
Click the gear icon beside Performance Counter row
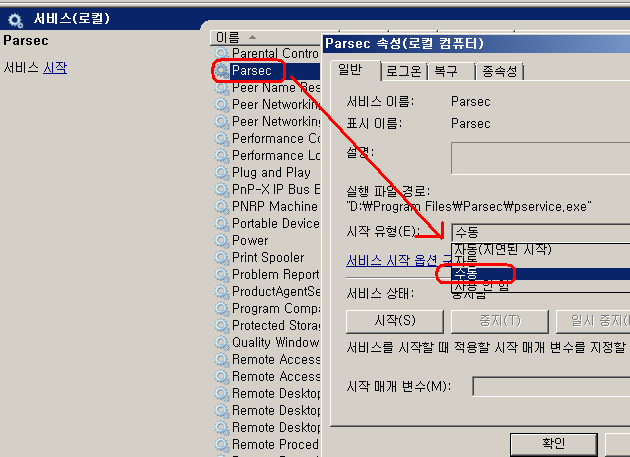tap(221, 139)
